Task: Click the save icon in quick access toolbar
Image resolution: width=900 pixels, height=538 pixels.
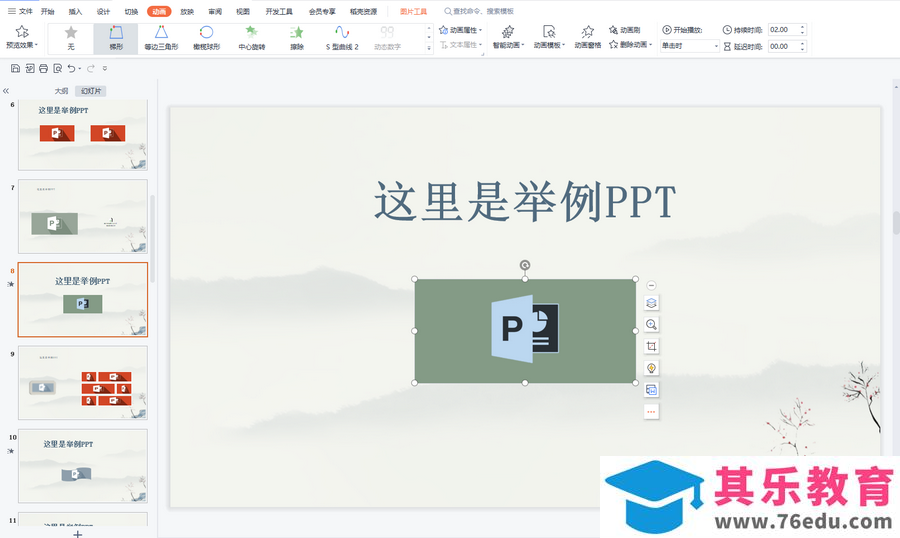Action: (15, 68)
